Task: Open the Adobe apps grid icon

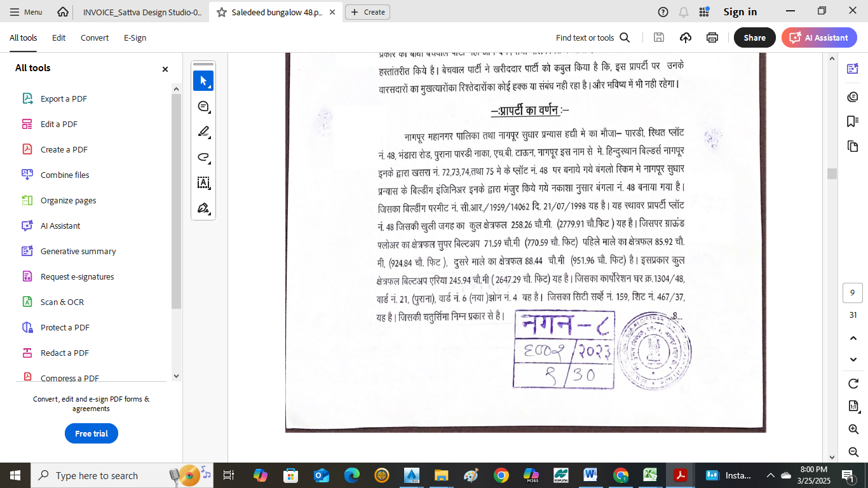Action: point(704,12)
